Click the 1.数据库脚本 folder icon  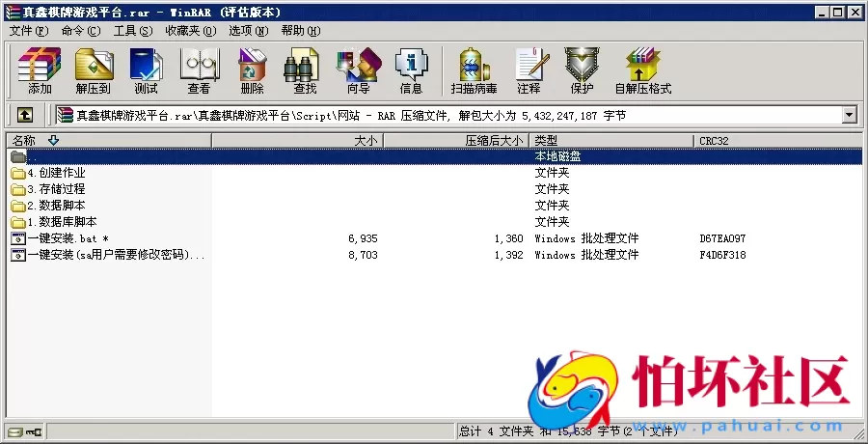click(x=18, y=222)
